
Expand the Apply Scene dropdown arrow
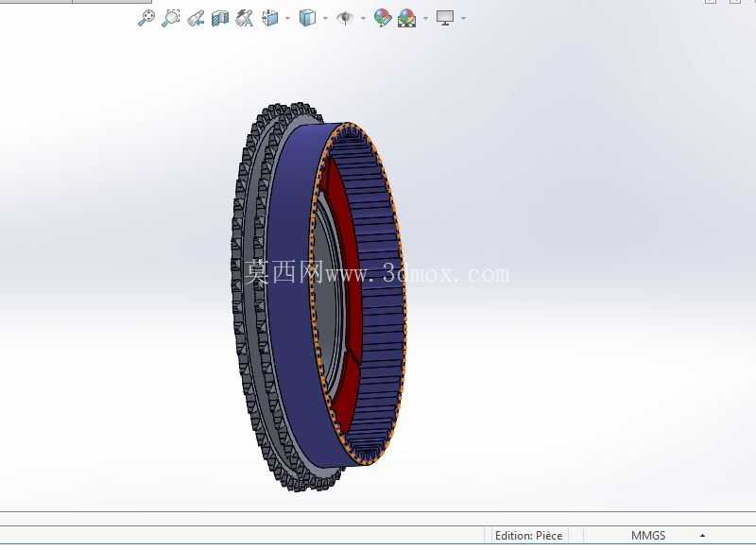pos(426,19)
